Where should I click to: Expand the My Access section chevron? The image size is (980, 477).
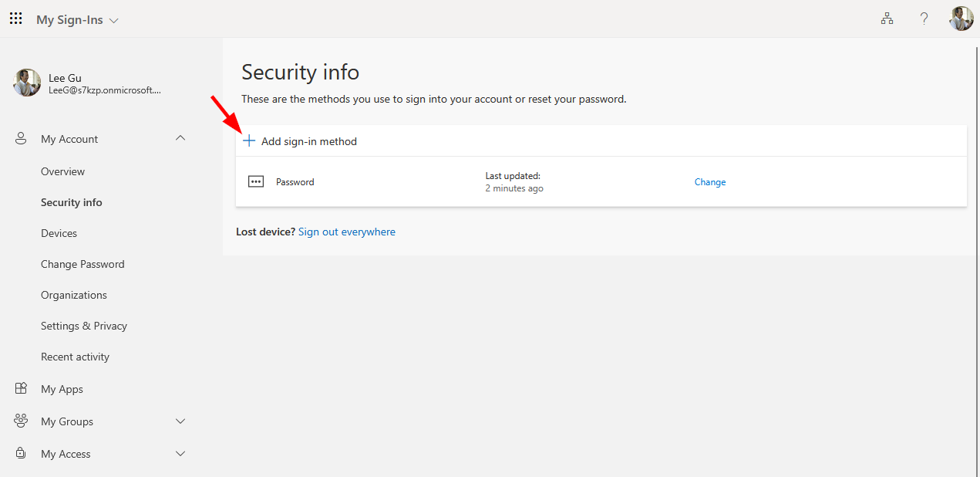pos(180,454)
